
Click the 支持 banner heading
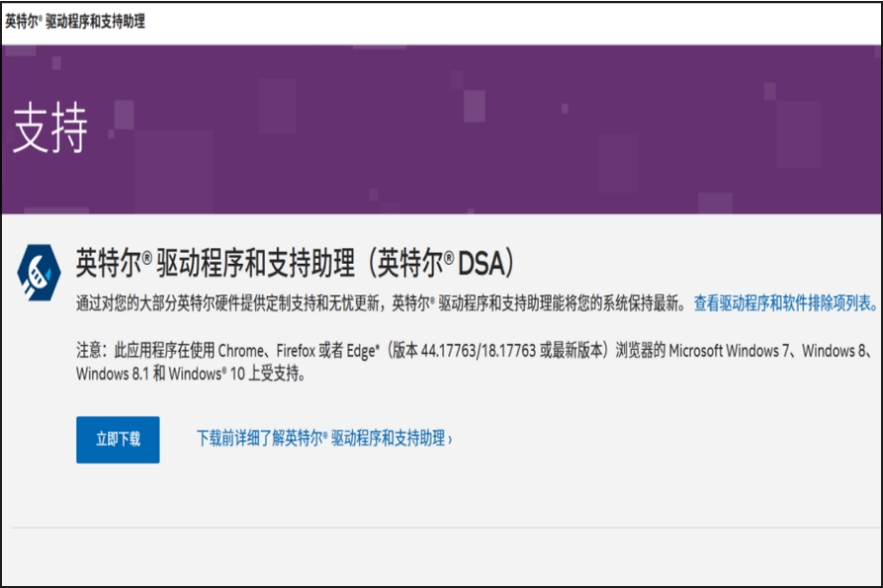[x=50, y=128]
